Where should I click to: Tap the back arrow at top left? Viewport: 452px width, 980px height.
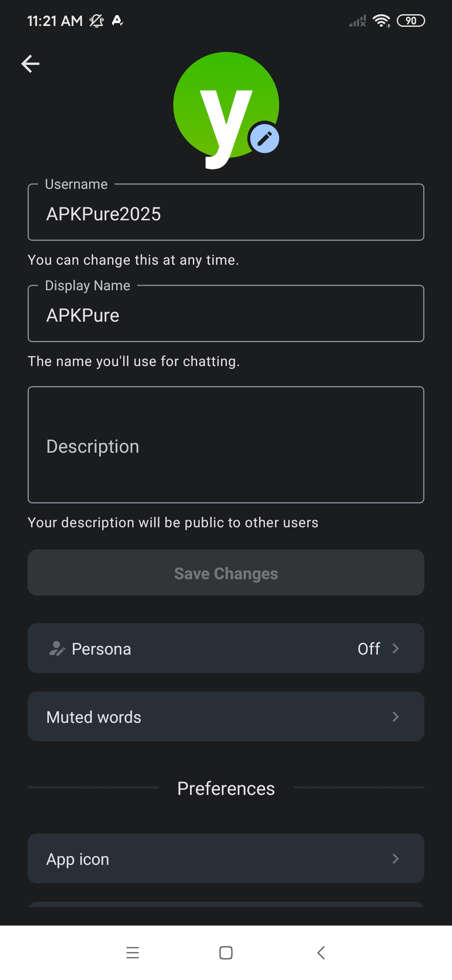click(x=30, y=64)
